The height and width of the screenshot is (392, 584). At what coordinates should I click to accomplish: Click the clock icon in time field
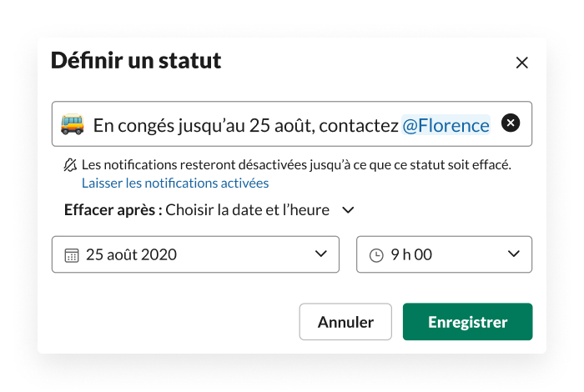pos(376,255)
